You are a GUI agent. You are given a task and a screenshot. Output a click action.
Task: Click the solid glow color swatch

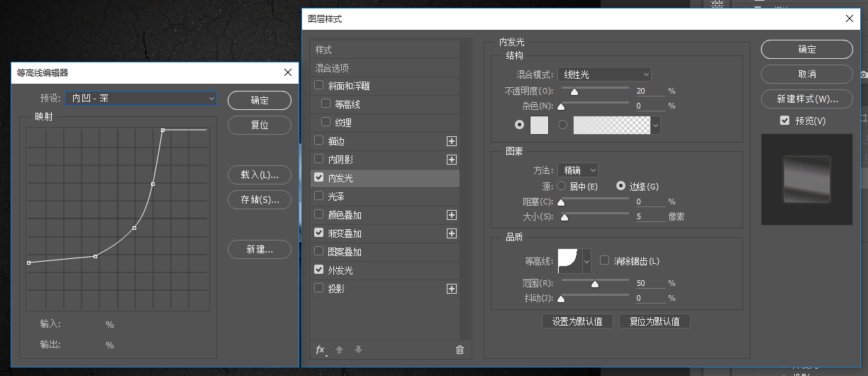[540, 126]
